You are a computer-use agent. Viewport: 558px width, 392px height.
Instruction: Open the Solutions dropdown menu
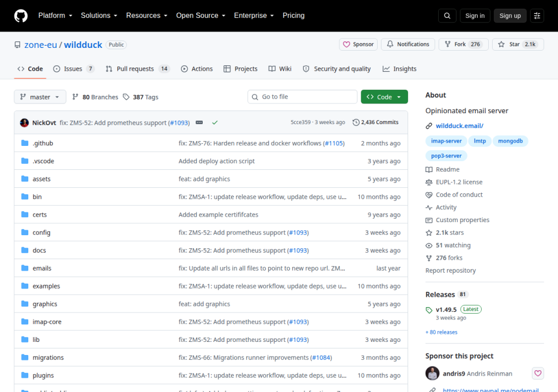tap(99, 16)
